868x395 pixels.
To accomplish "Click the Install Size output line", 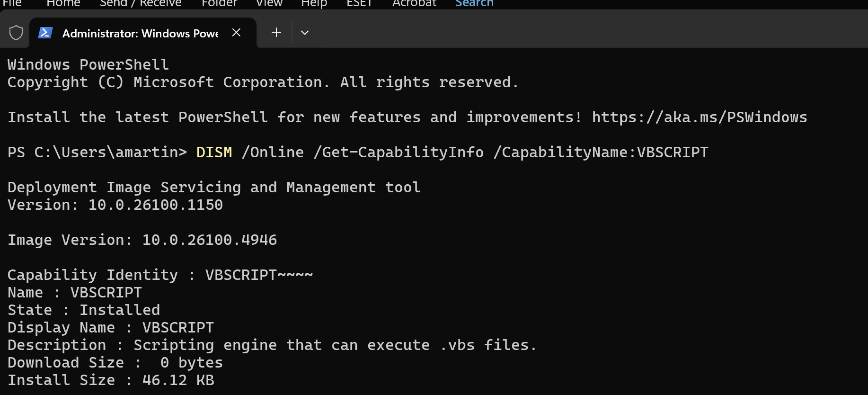I will [x=111, y=380].
